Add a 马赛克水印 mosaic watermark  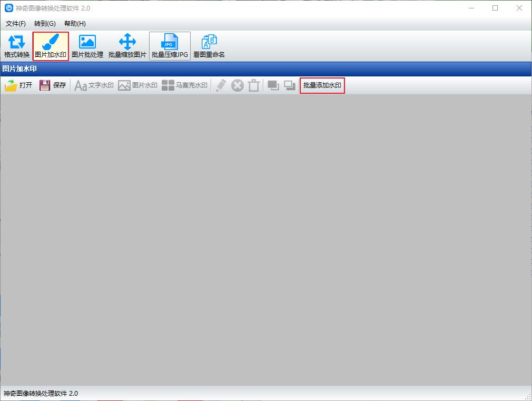pyautogui.click(x=184, y=85)
